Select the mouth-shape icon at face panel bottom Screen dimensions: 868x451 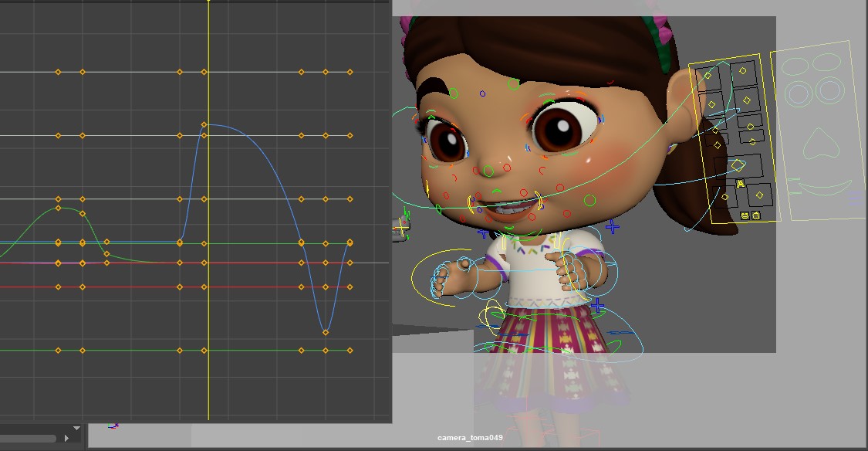pyautogui.click(x=745, y=215)
